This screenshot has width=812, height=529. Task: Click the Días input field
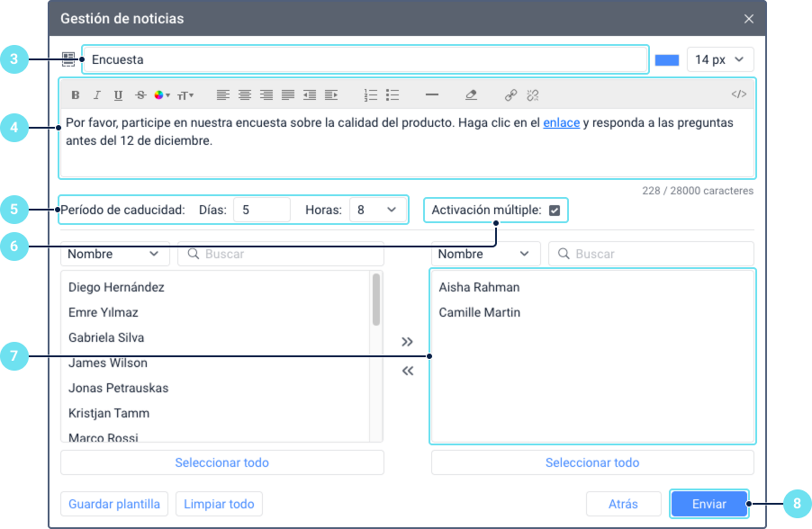pyautogui.click(x=262, y=211)
